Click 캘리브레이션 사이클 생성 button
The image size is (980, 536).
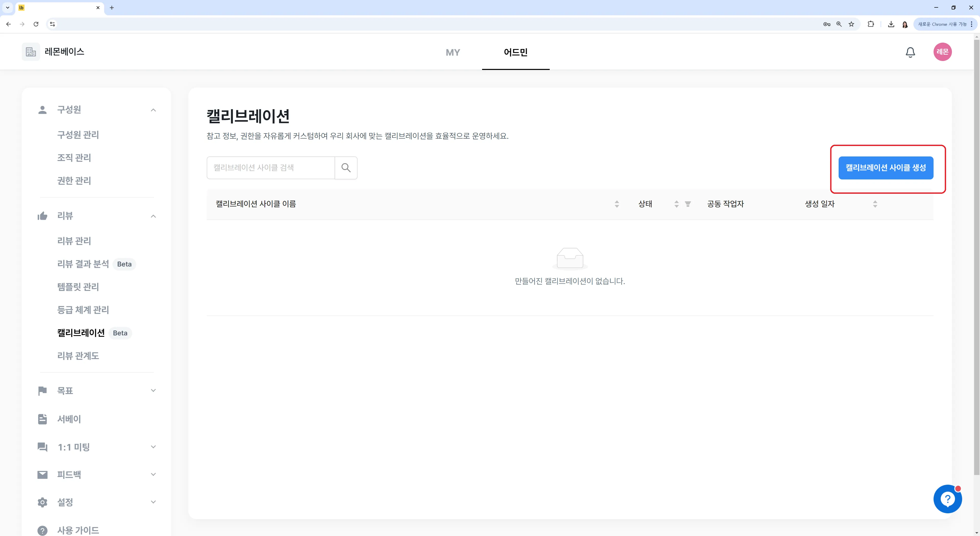[x=886, y=168]
